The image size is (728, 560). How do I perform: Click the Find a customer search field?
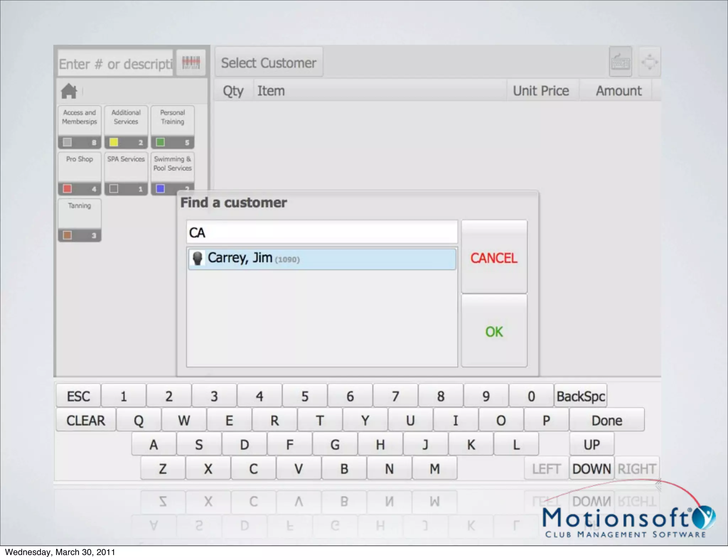click(x=322, y=232)
